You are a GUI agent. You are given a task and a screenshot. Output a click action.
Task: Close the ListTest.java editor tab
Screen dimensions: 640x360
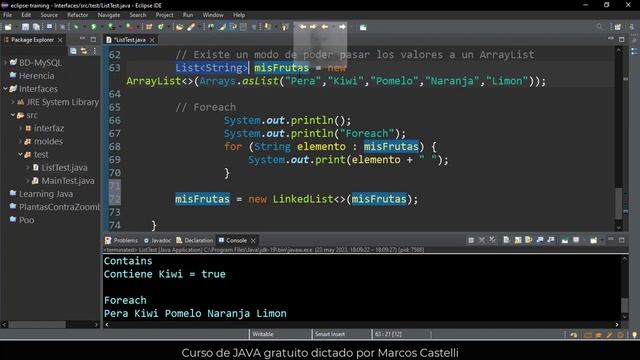point(152,40)
